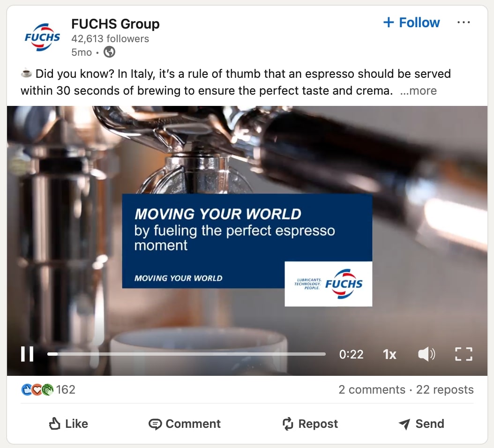
Task: Click the 0:22 video time display
Action: pyautogui.click(x=351, y=354)
